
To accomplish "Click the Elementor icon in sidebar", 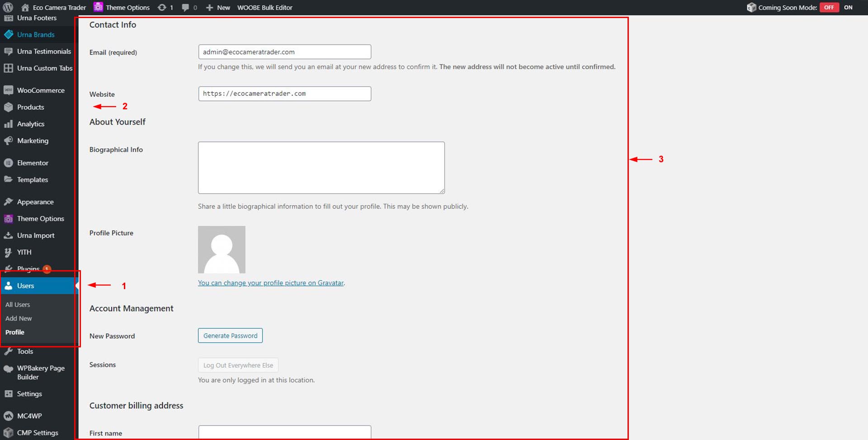I will click(8, 163).
